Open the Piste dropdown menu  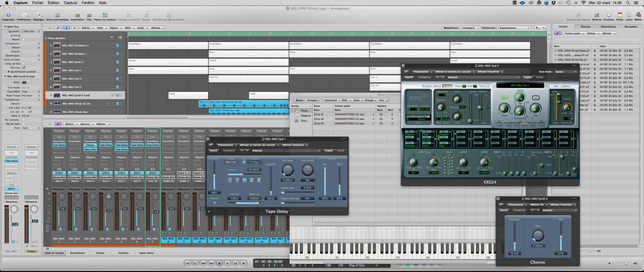pyautogui.click(x=101, y=28)
